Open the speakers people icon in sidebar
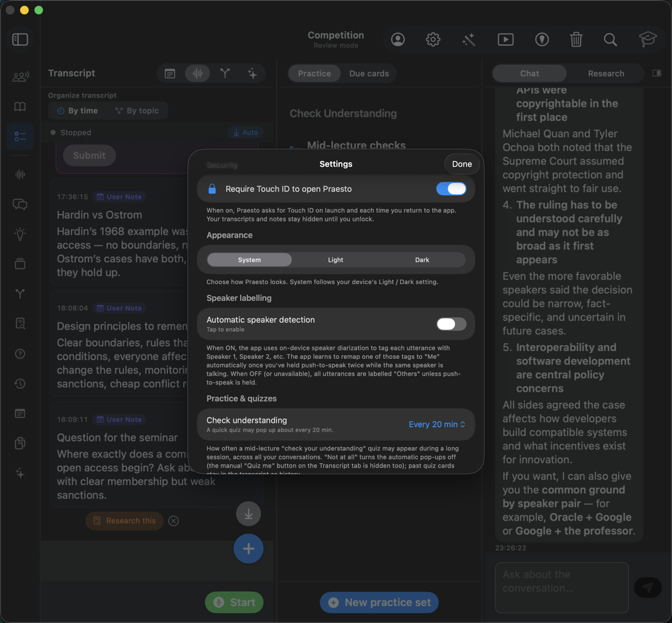 (x=20, y=76)
